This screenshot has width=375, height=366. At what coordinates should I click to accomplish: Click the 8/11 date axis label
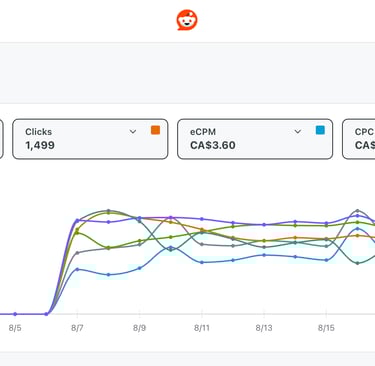[202, 328]
